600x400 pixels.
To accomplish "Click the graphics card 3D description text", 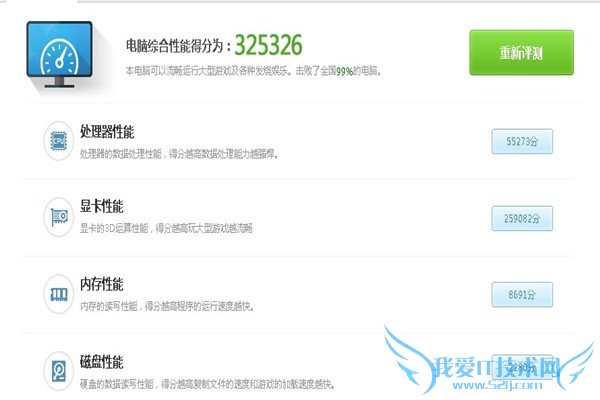I will [x=166, y=229].
